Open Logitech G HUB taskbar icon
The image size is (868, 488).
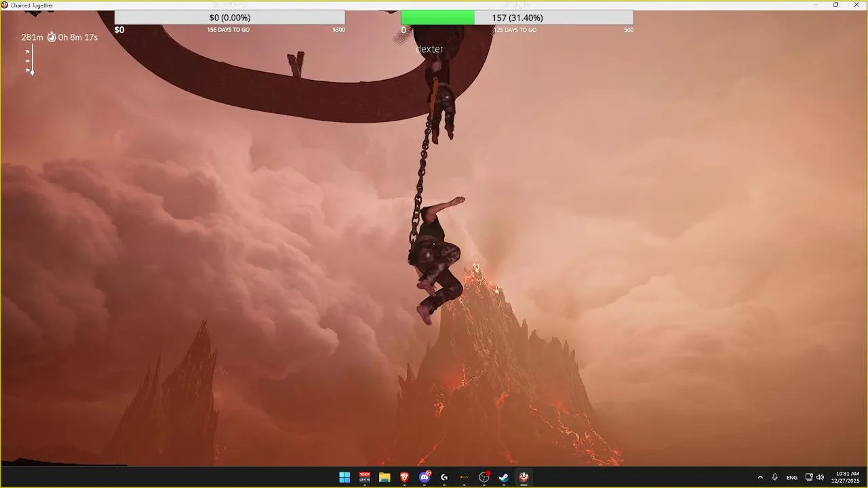pyautogui.click(x=444, y=477)
